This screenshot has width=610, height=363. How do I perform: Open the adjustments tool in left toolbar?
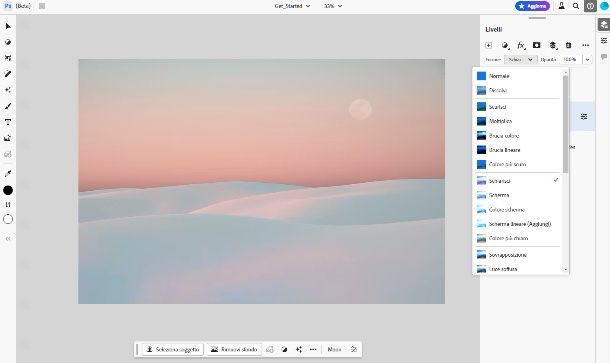(x=8, y=42)
